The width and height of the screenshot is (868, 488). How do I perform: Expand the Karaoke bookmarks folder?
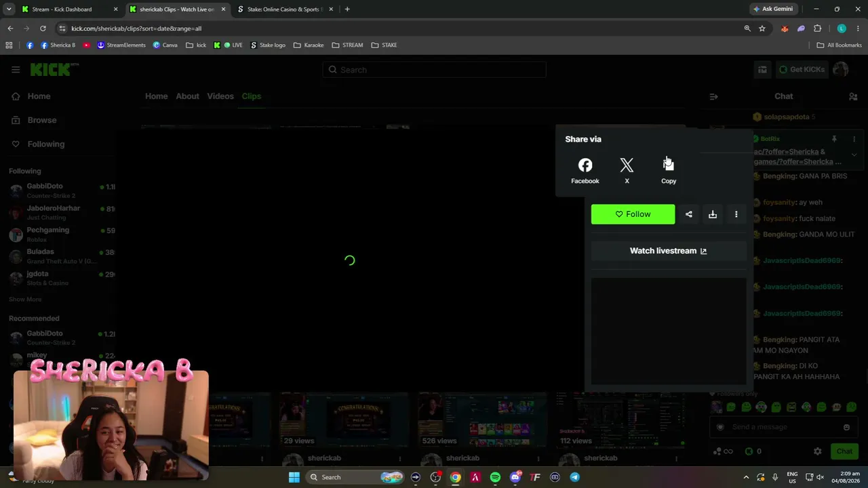pos(309,45)
